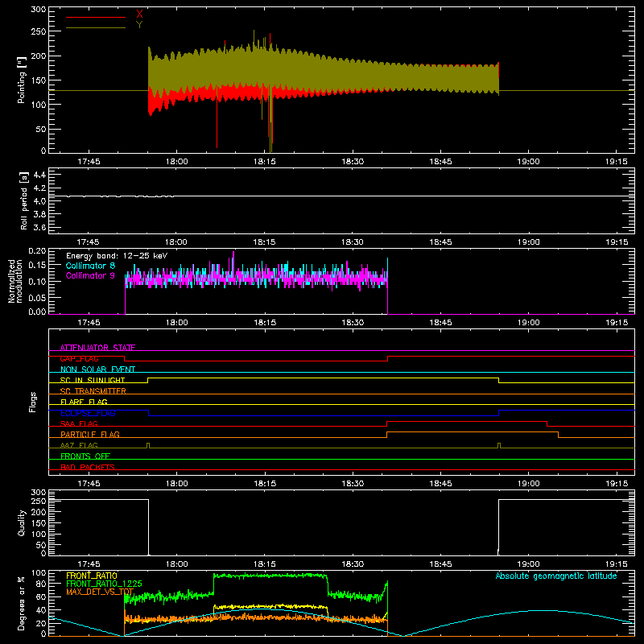This screenshot has height=644, width=644.
Task: Click the 18:15 label under Roll period plot
Action: 265,242
